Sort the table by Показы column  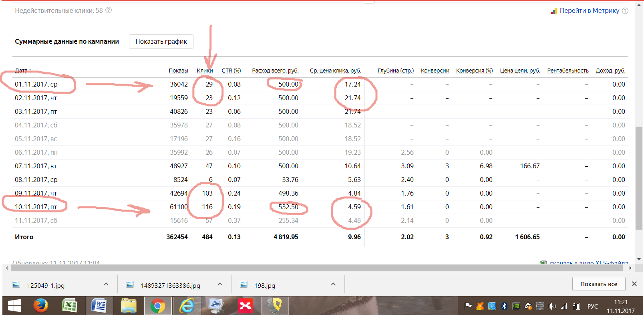pos(178,71)
